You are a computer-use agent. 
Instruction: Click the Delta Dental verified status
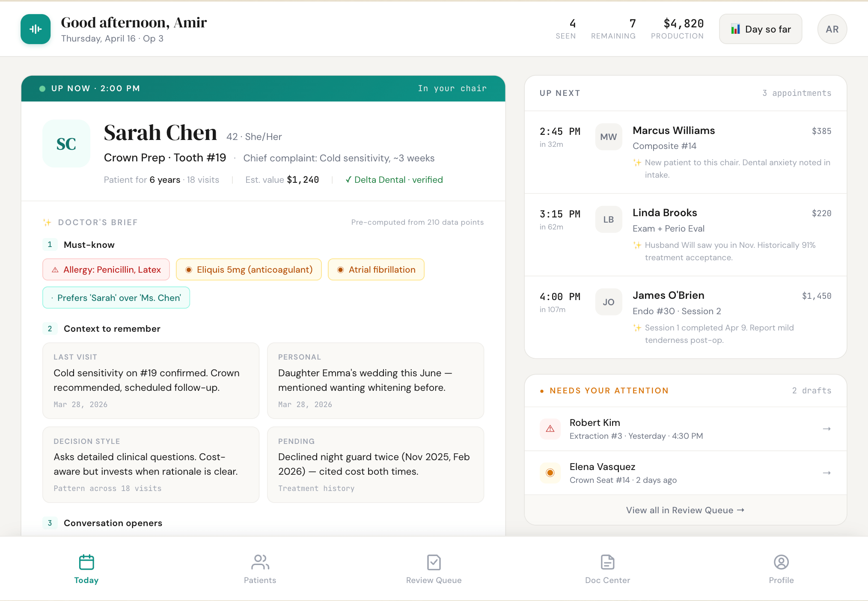[394, 180]
